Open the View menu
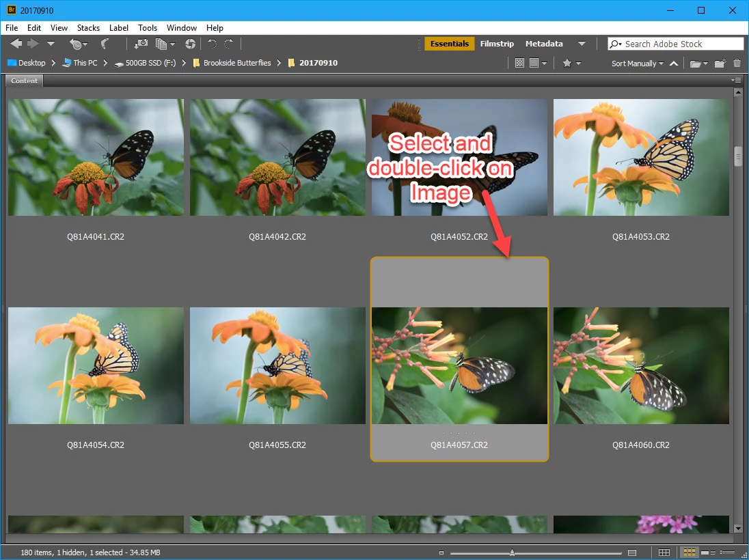The height and width of the screenshot is (560, 749). click(59, 28)
